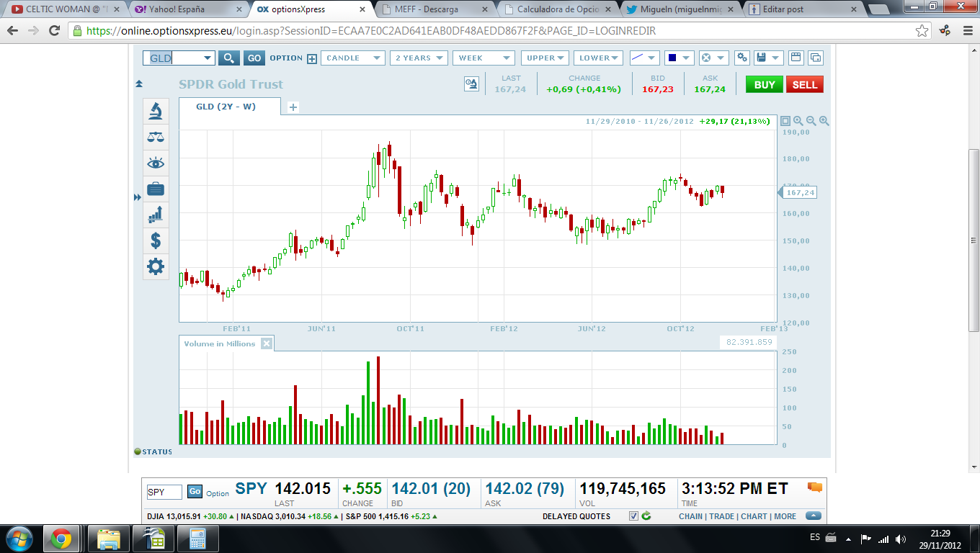Open the briefcase portfolio icon
This screenshot has width=980, height=553.
pos(156,189)
